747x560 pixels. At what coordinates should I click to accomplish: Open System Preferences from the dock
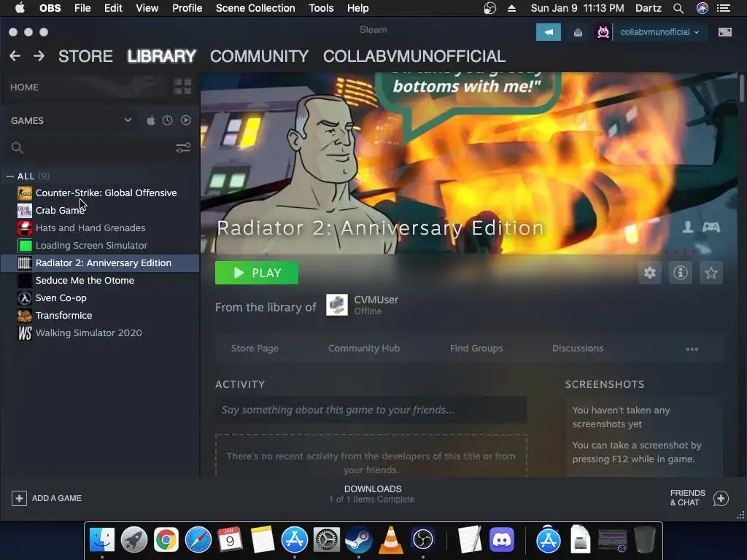tap(326, 540)
